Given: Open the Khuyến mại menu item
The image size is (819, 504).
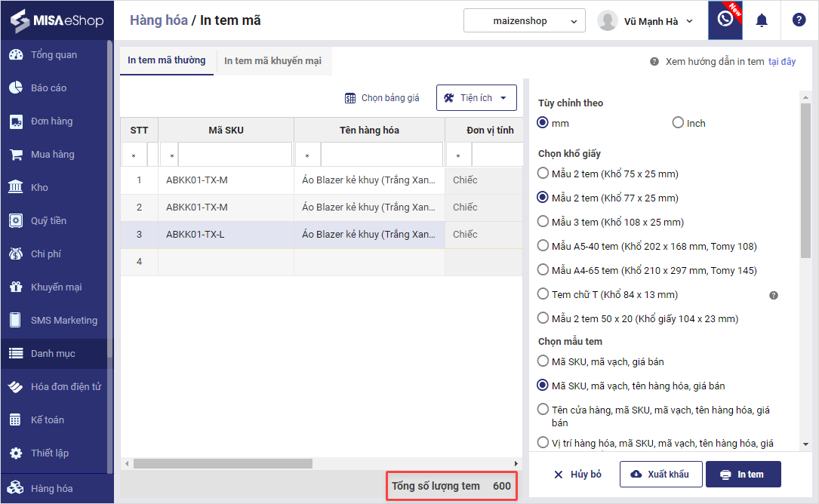Looking at the screenshot, I should pyautogui.click(x=57, y=287).
